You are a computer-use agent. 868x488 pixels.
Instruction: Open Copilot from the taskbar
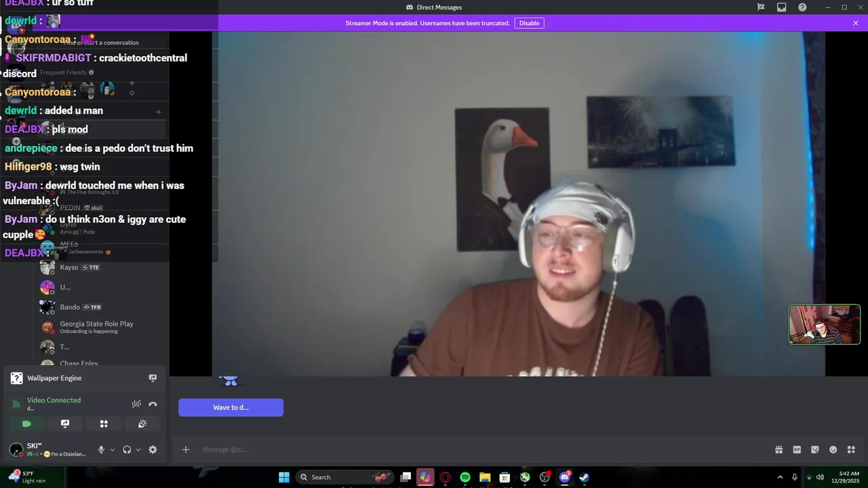click(425, 477)
